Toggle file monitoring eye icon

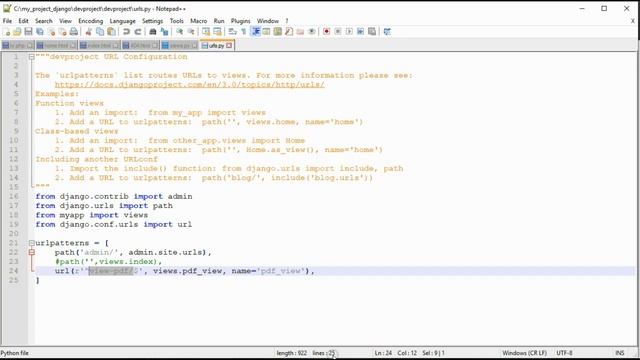pyautogui.click(x=312, y=32)
